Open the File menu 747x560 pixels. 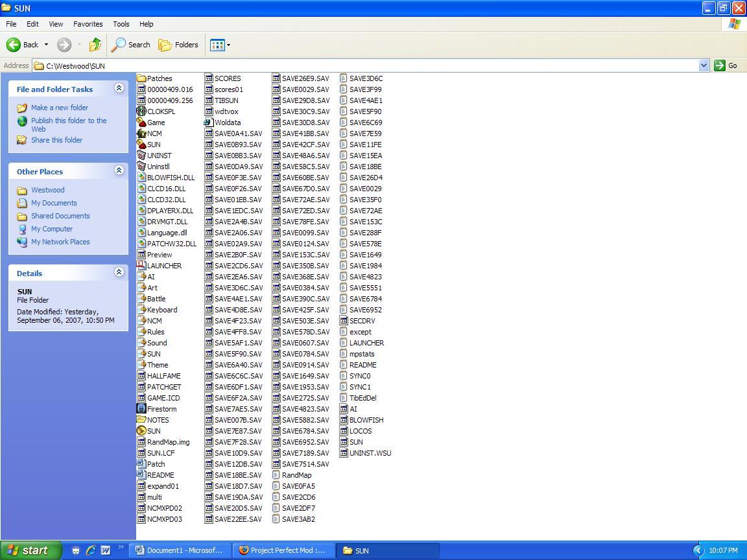[x=11, y=24]
